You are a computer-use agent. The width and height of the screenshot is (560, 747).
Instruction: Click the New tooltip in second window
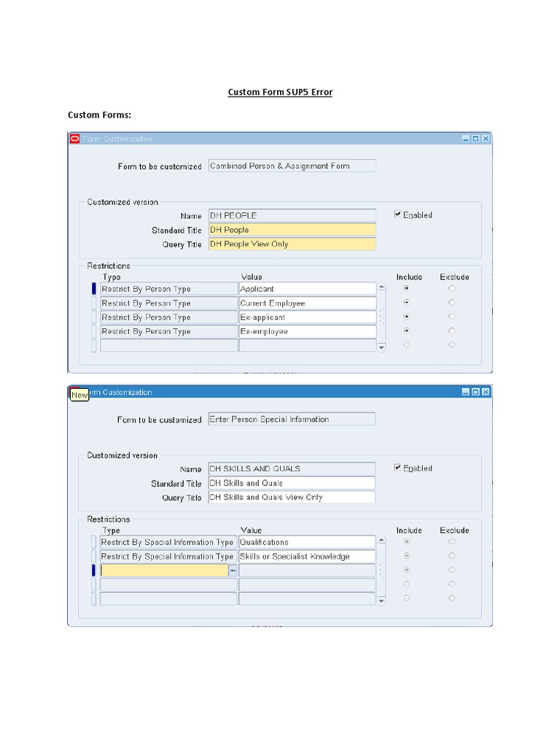79,395
